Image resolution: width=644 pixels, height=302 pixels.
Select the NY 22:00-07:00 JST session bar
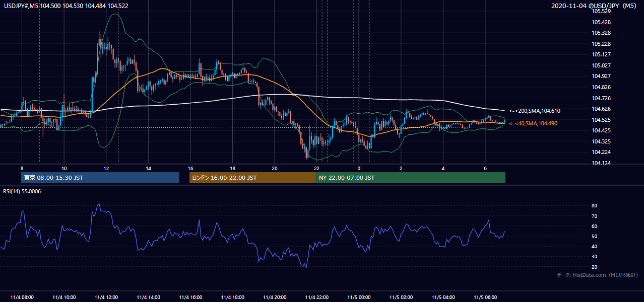[411, 178]
